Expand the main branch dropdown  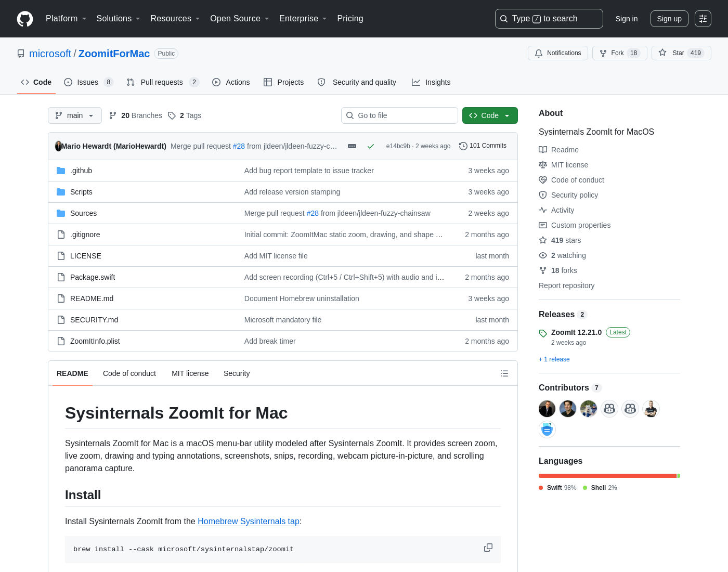pos(75,115)
